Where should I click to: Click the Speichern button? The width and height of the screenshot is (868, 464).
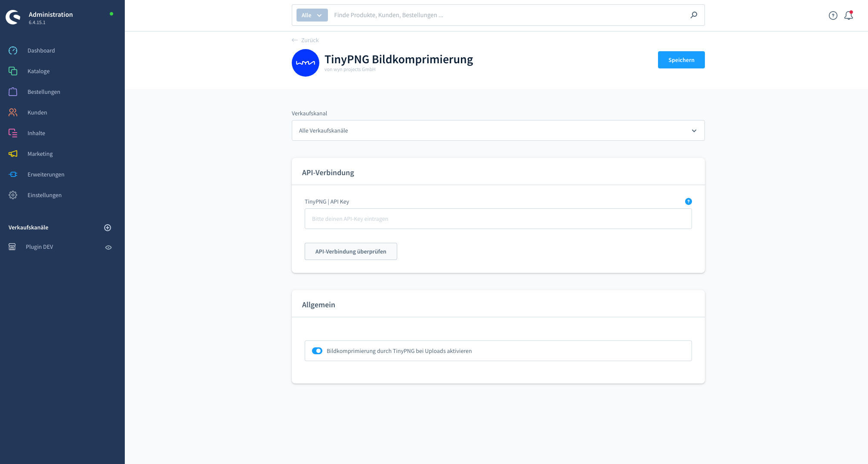tap(681, 60)
